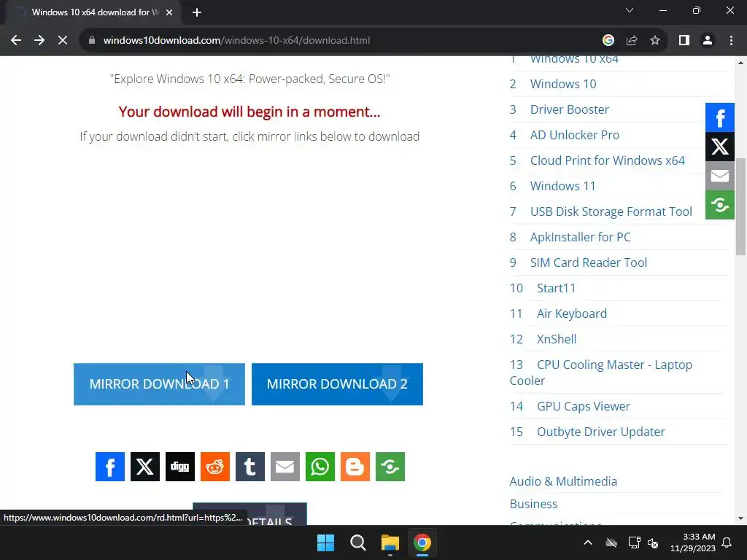The width and height of the screenshot is (747, 560).
Task: Share page via Tumblr icon
Action: point(250,467)
